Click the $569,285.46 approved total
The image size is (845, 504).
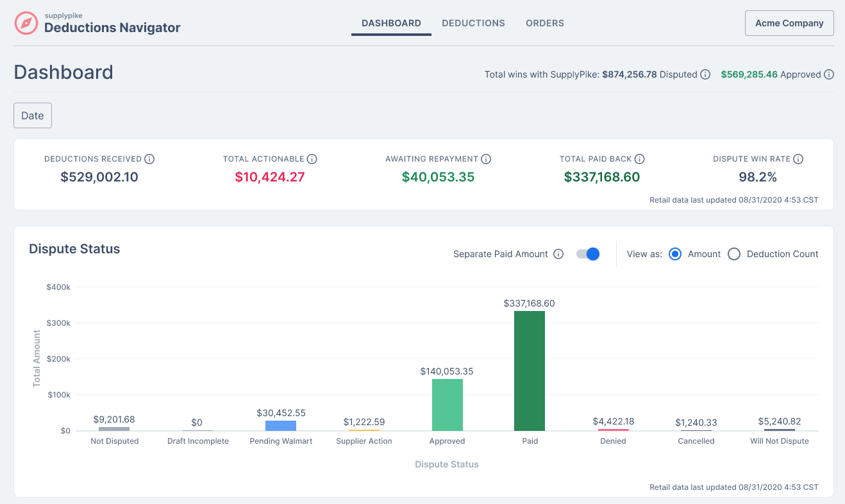[749, 74]
